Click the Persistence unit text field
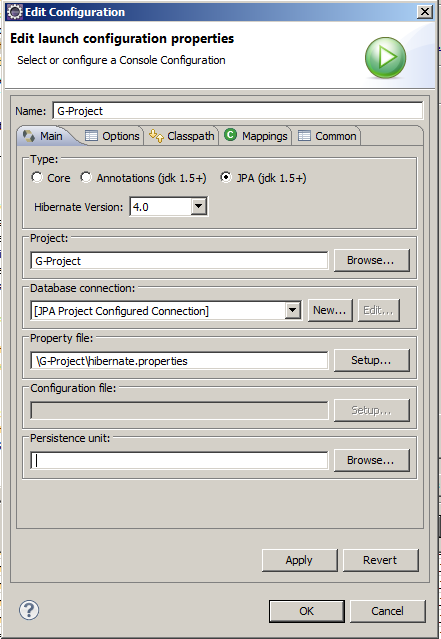Screen dimensions: 441x639 [x=179, y=461]
